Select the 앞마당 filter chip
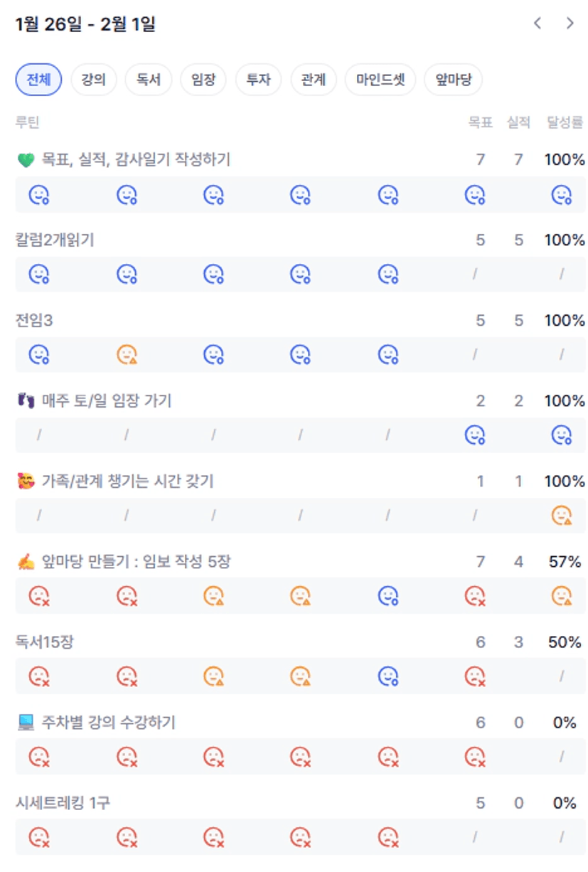This screenshot has width=588, height=872. [453, 80]
